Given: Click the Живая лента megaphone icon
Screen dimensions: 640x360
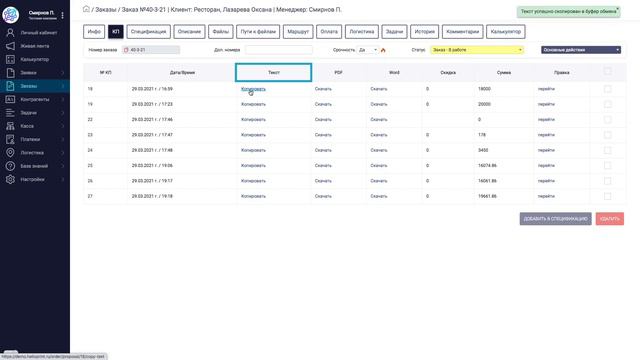Looking at the screenshot, I should click(10, 46).
